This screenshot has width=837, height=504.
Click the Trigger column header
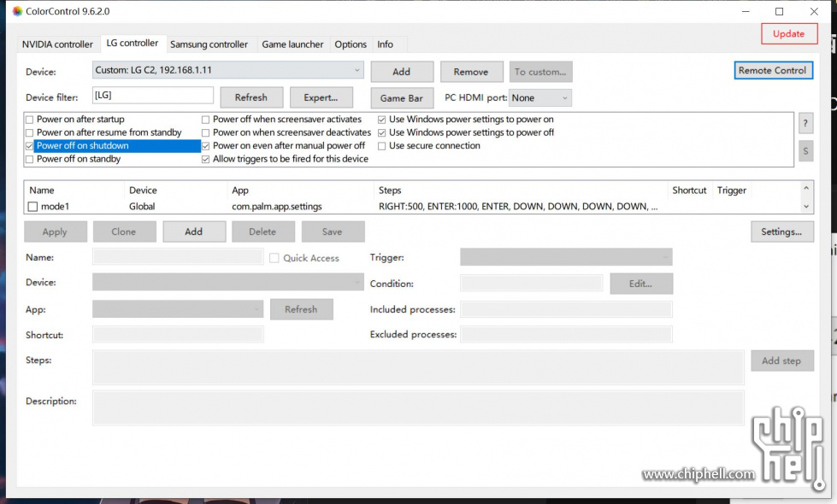click(x=731, y=190)
